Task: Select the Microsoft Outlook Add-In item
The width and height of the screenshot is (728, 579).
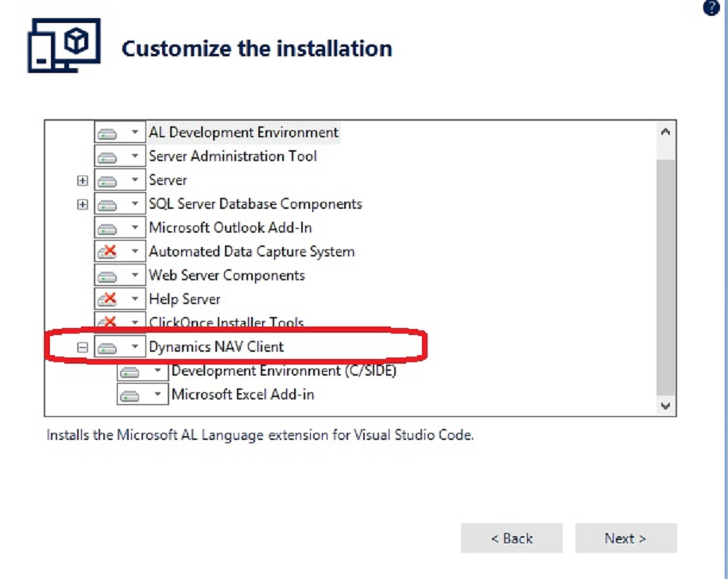Action: [230, 228]
